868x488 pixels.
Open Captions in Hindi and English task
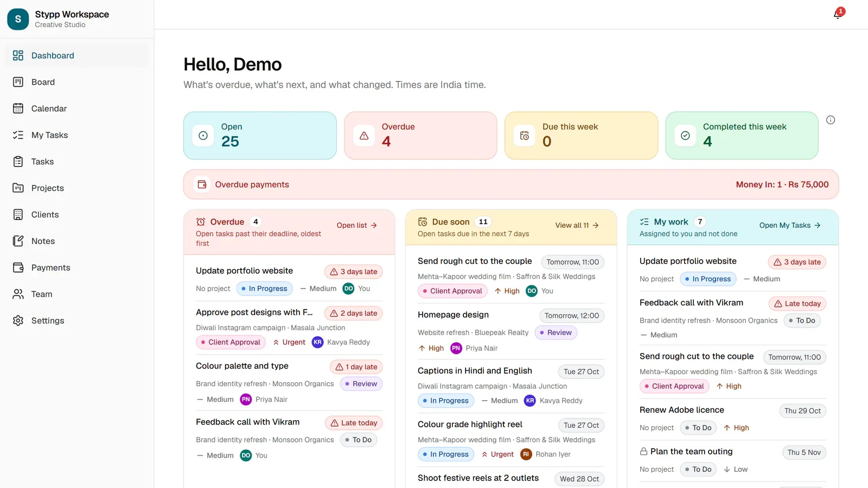(475, 371)
